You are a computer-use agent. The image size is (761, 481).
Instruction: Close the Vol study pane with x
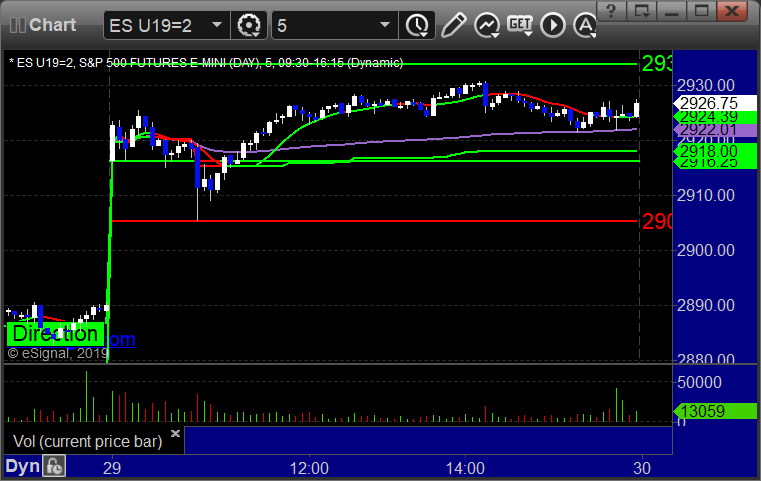tap(175, 433)
